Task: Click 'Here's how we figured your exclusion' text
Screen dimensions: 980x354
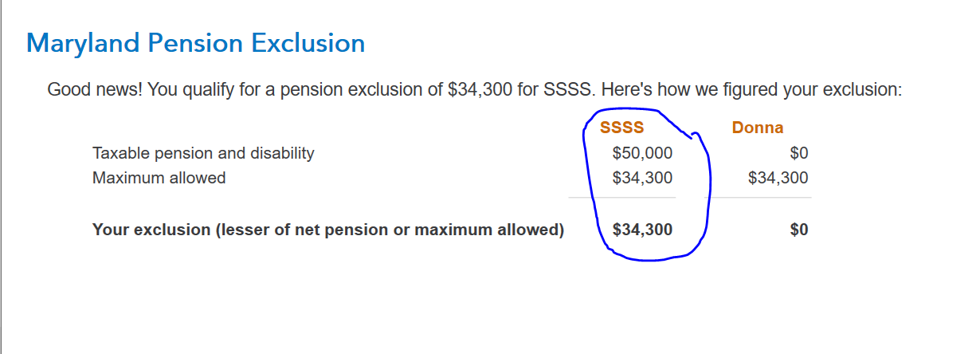Action: click(751, 89)
